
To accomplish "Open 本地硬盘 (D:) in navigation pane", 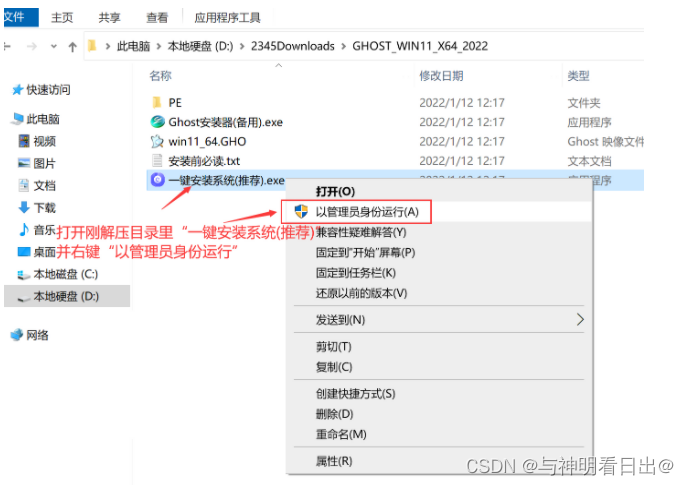I will pyautogui.click(x=66, y=296).
